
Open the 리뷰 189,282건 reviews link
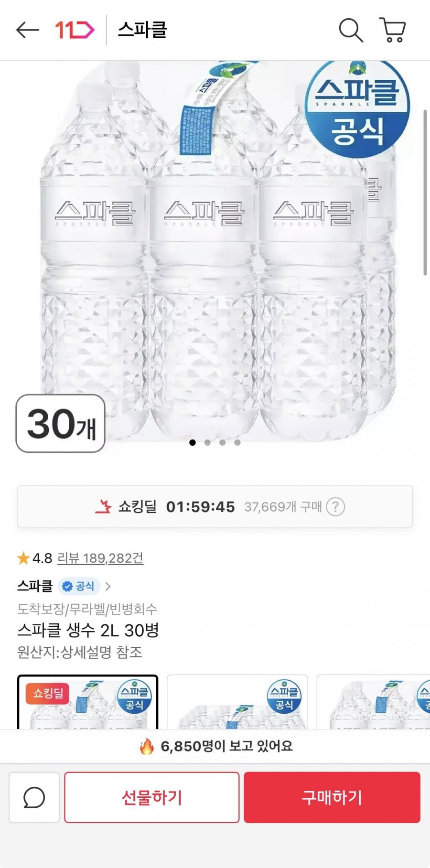coord(100,558)
